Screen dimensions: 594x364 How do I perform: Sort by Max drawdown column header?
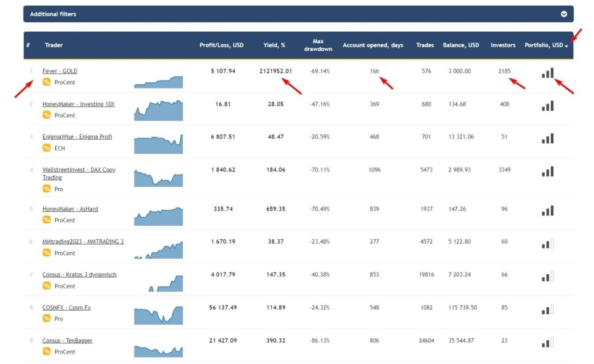(x=318, y=45)
